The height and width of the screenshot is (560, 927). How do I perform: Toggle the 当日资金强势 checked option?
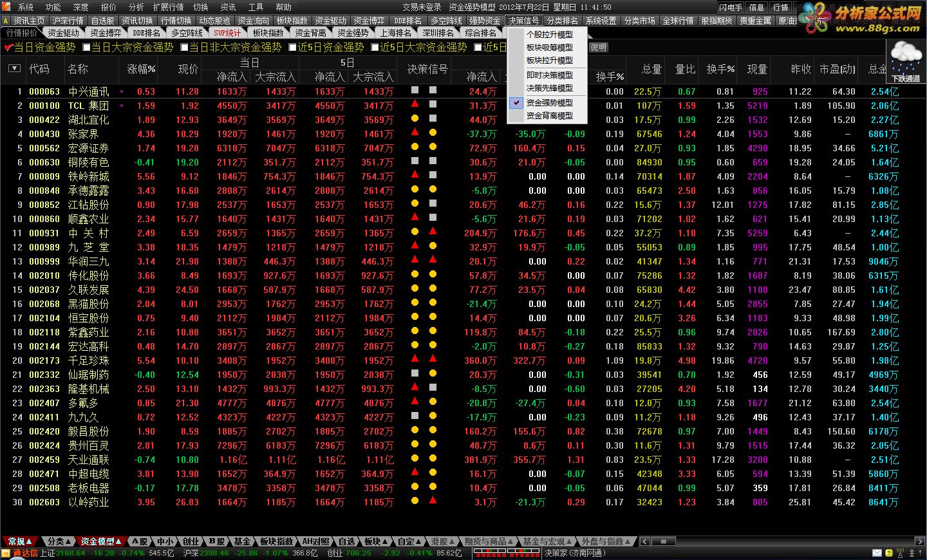40,48
